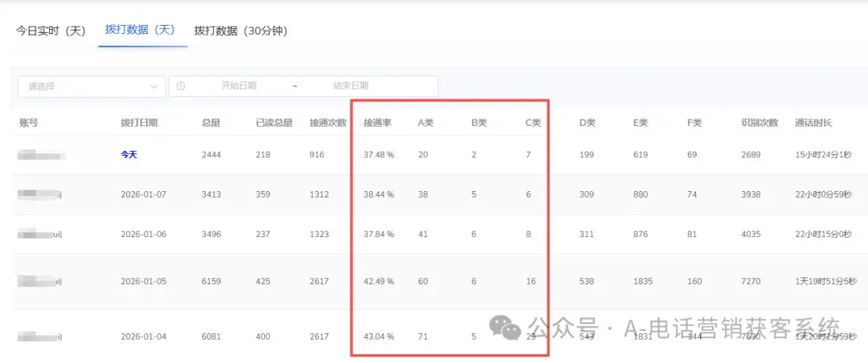Image resolution: width=868 pixels, height=363 pixels.
Task: Switch to 今日实时（天）tab
Action: point(51,31)
